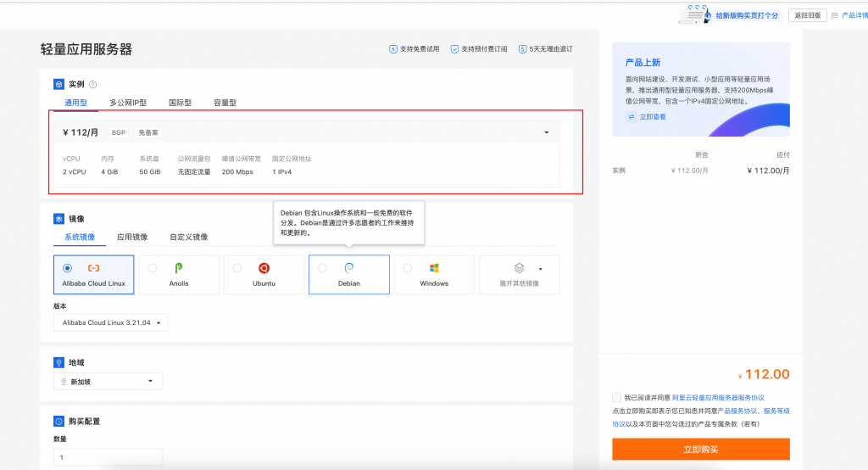The width and height of the screenshot is (868, 470).
Task: Click the green Anolis logo icon
Action: pyautogui.click(x=179, y=268)
